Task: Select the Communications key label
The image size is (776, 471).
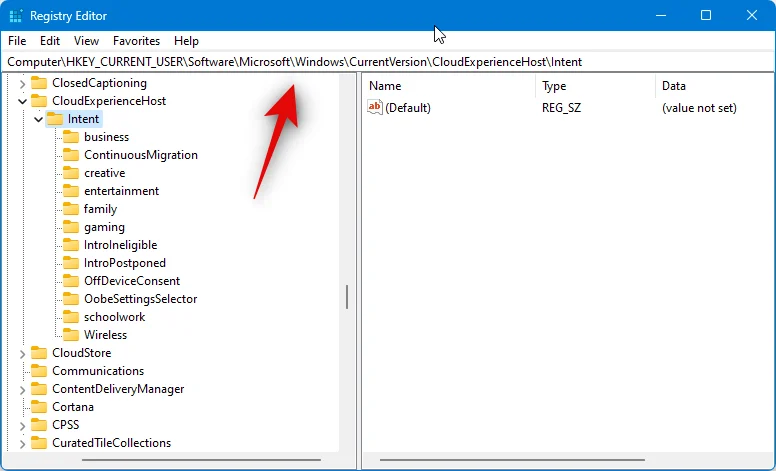Action: (x=98, y=371)
